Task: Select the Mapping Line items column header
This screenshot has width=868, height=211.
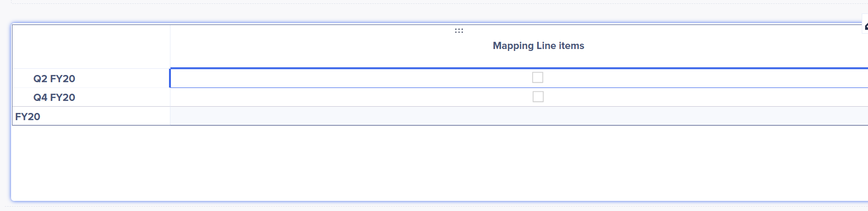Action: click(x=538, y=46)
